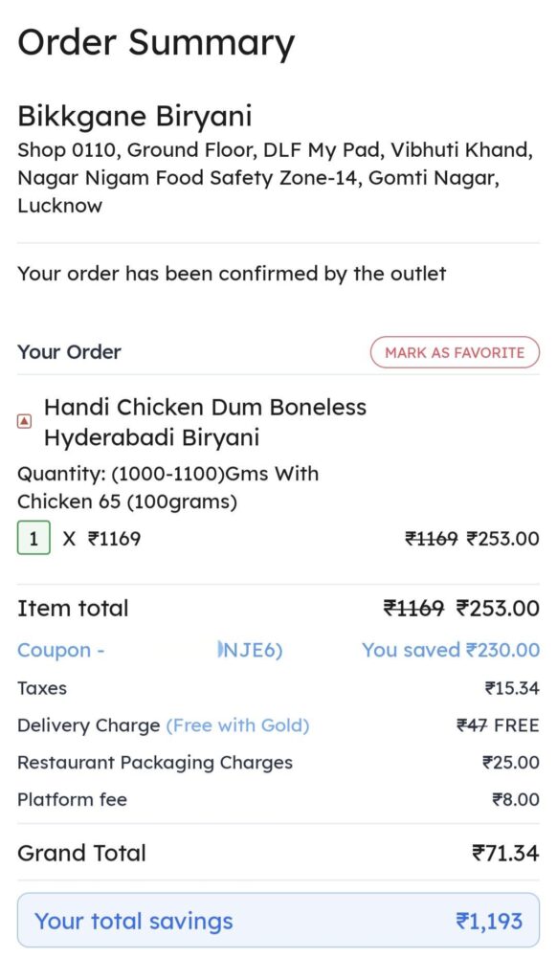Click MARK AS FAVORITE
The width and height of the screenshot is (557, 980).
point(455,352)
